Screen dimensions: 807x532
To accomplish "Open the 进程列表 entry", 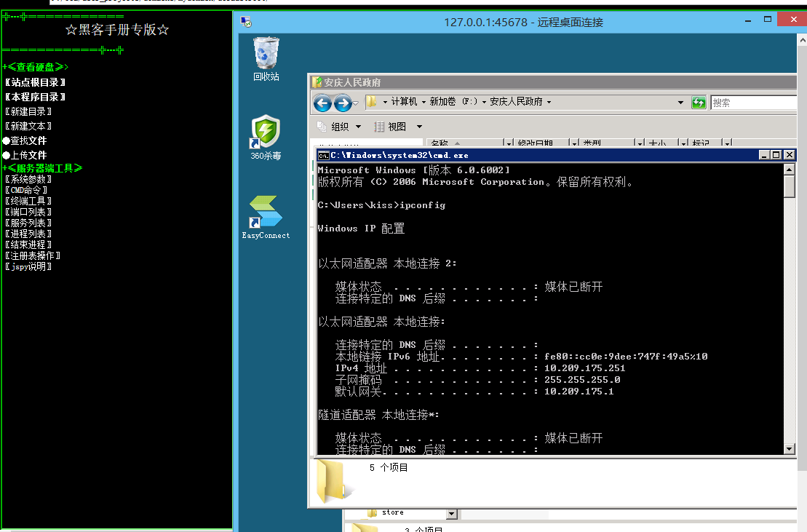I will [28, 234].
